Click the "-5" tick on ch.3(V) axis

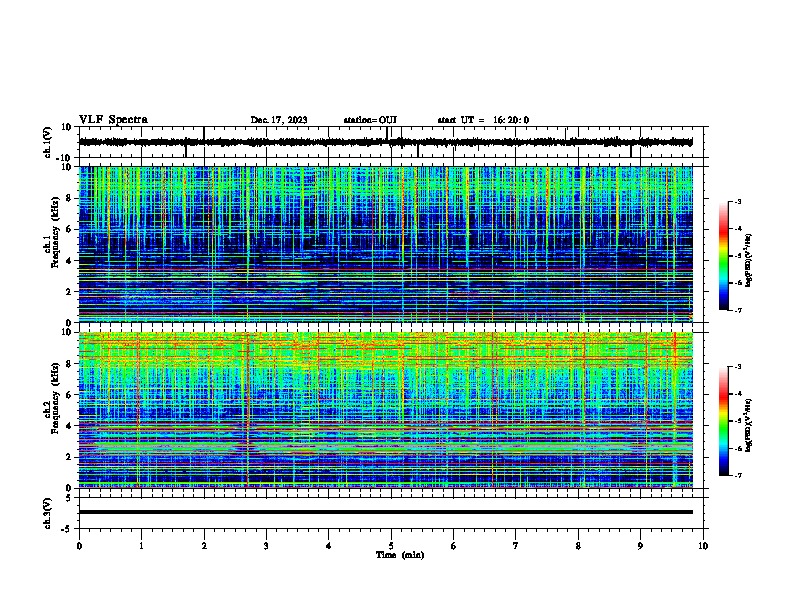[x=67, y=529]
